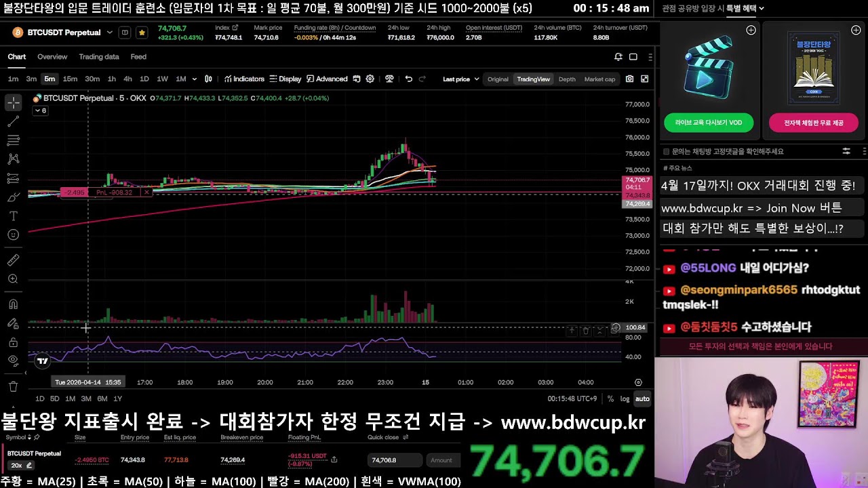Select the 15m timeframe

point(70,79)
